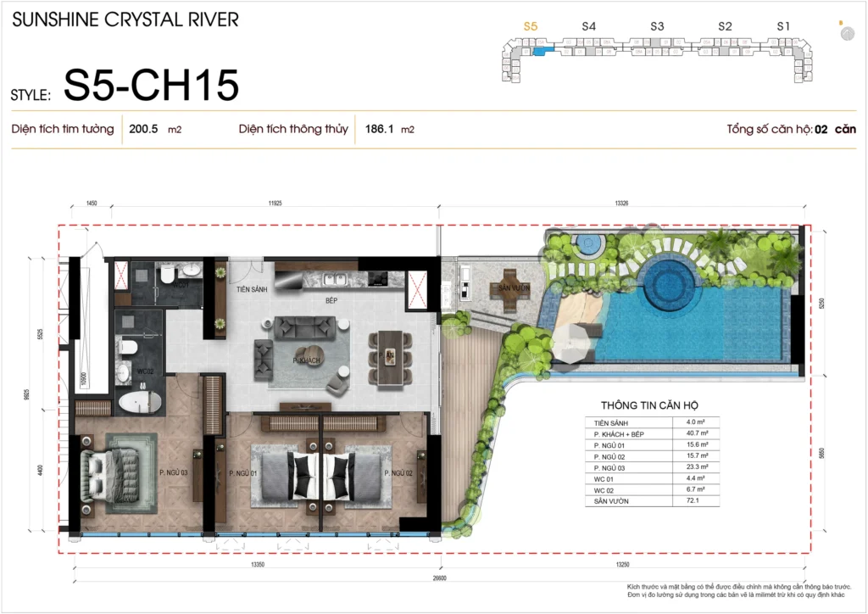The height and width of the screenshot is (614, 868).
Task: Click the small round fountain above the garden
Action: [x=587, y=244]
